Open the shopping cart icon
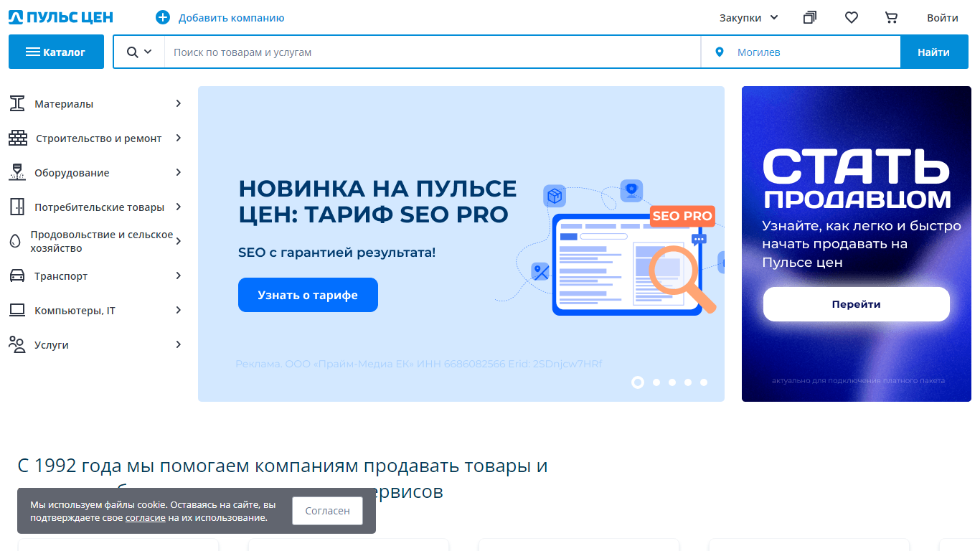 [892, 18]
